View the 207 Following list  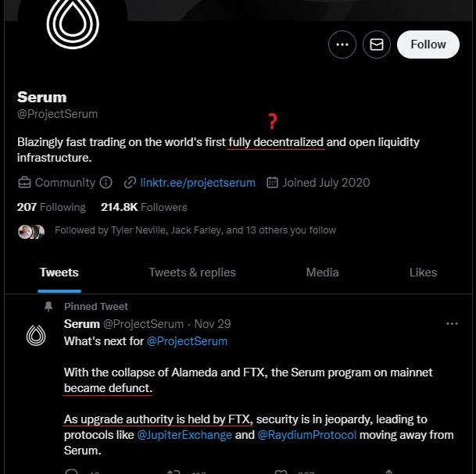(51, 207)
